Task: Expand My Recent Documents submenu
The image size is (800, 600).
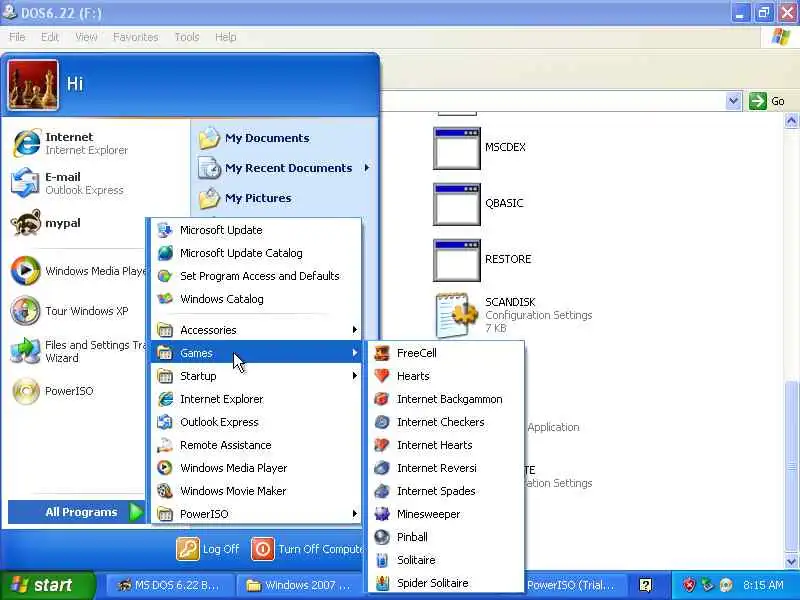Action: (284, 168)
